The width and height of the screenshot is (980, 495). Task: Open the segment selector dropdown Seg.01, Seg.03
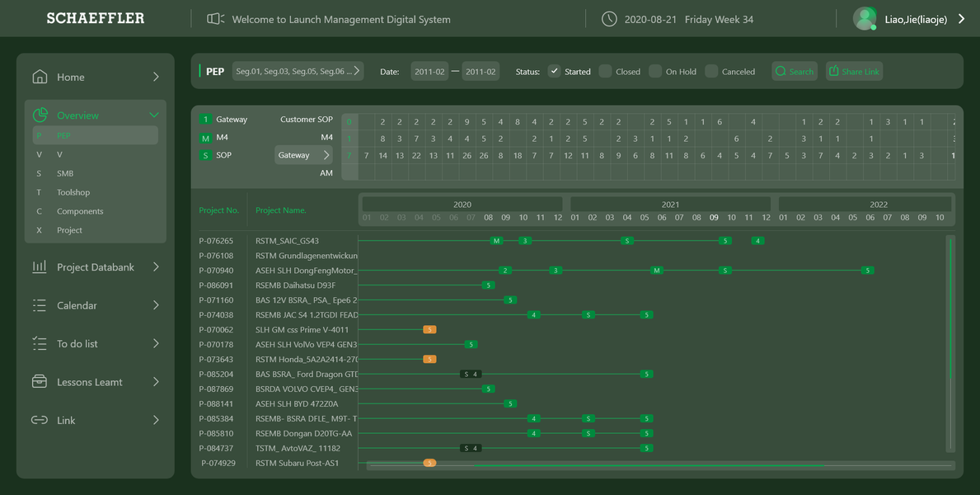(x=298, y=71)
